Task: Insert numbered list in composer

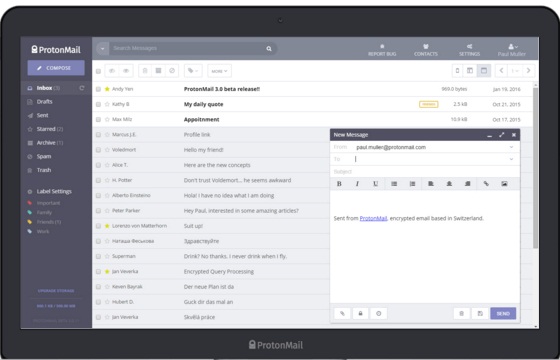Action: (412, 184)
